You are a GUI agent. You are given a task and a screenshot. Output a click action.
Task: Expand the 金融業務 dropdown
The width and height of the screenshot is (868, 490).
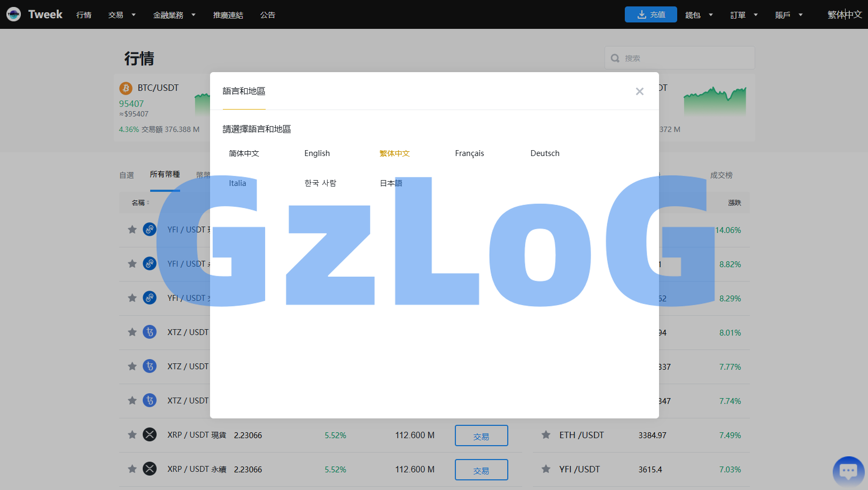tap(174, 15)
